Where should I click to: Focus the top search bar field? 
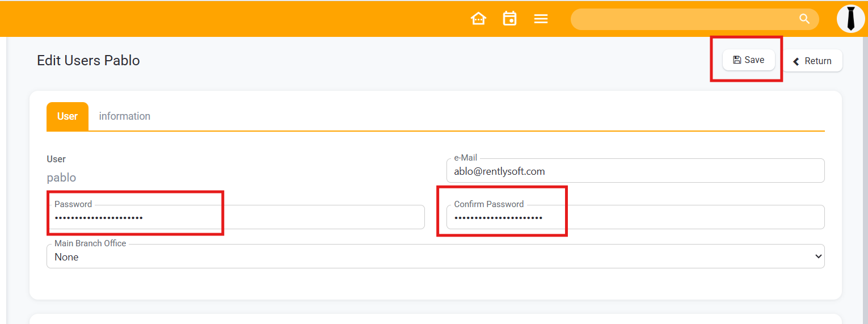point(681,19)
